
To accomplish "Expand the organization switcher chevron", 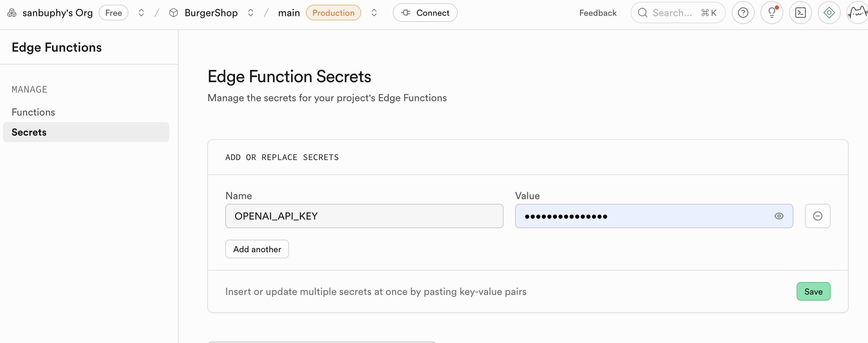I will (141, 13).
